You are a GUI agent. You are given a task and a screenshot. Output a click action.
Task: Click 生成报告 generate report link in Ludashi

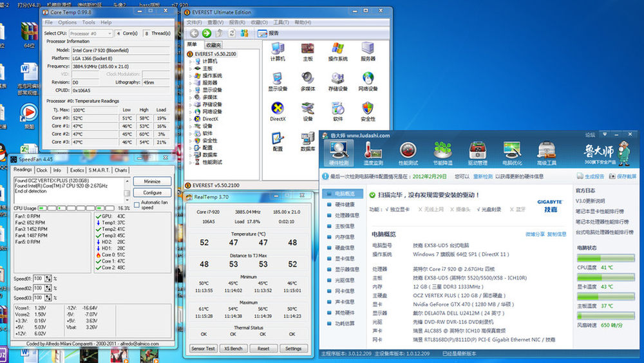click(x=591, y=176)
